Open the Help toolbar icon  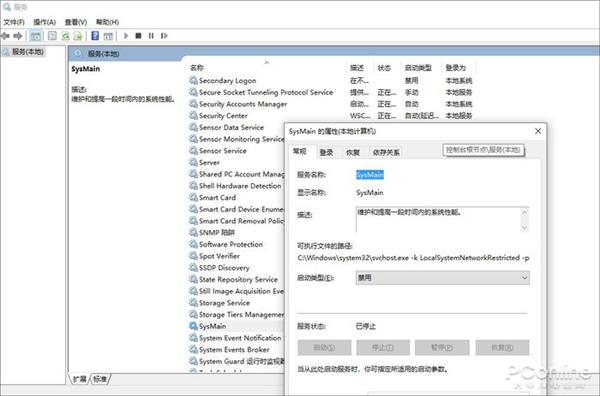pyautogui.click(x=95, y=36)
